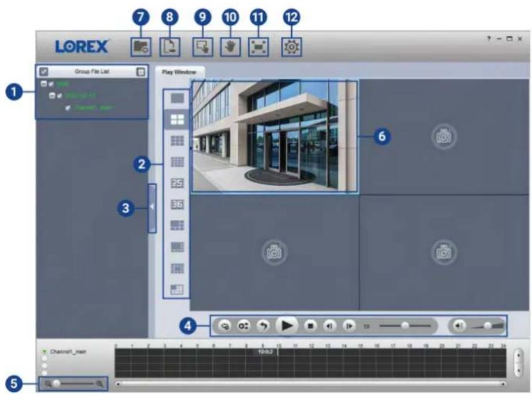Mute audio with the speaker icon
The height and width of the screenshot is (394, 532).
458,326
